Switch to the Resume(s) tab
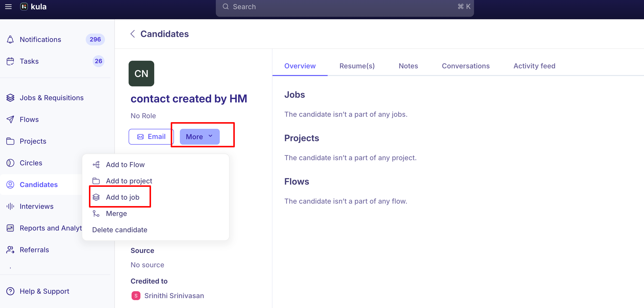Viewport: 644px width, 308px height. pos(357,66)
